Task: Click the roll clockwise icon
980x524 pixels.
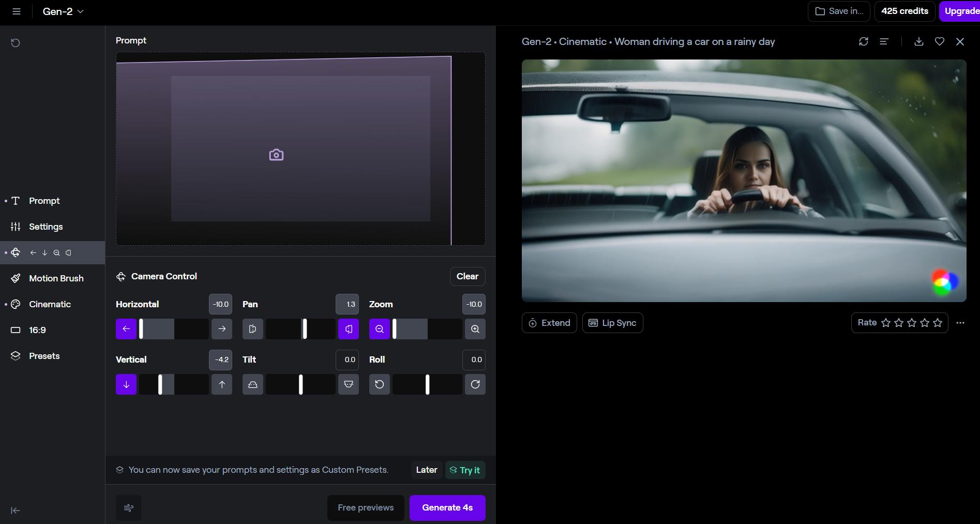Action: coord(475,384)
